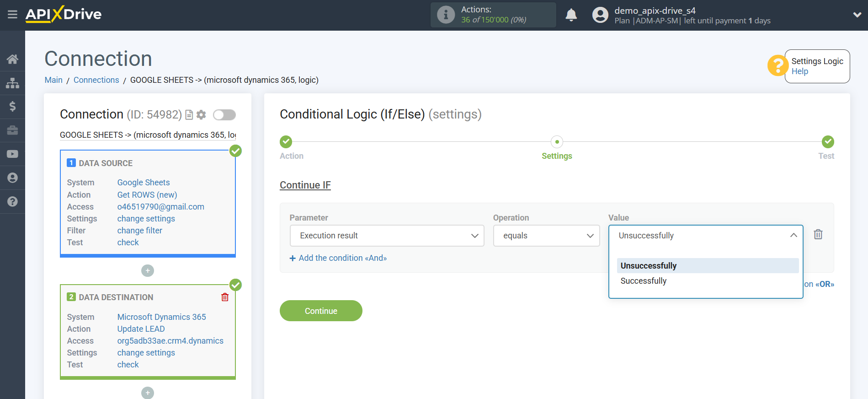This screenshot has height=399, width=868.
Task: Select the Unsuccessfully option
Action: click(708, 266)
